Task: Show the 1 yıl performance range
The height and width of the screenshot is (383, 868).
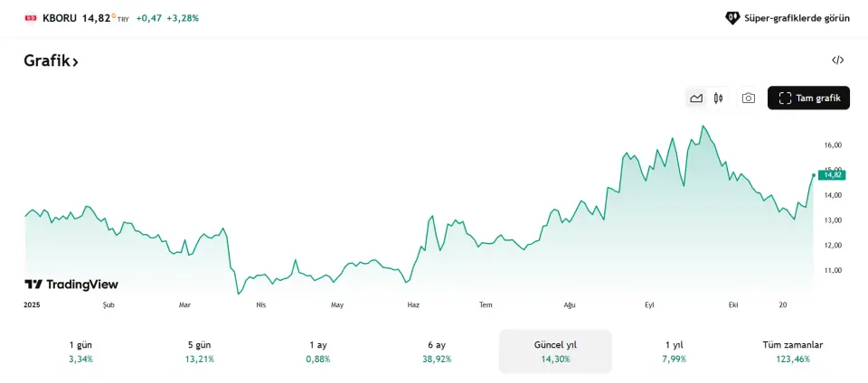Action: pos(674,351)
